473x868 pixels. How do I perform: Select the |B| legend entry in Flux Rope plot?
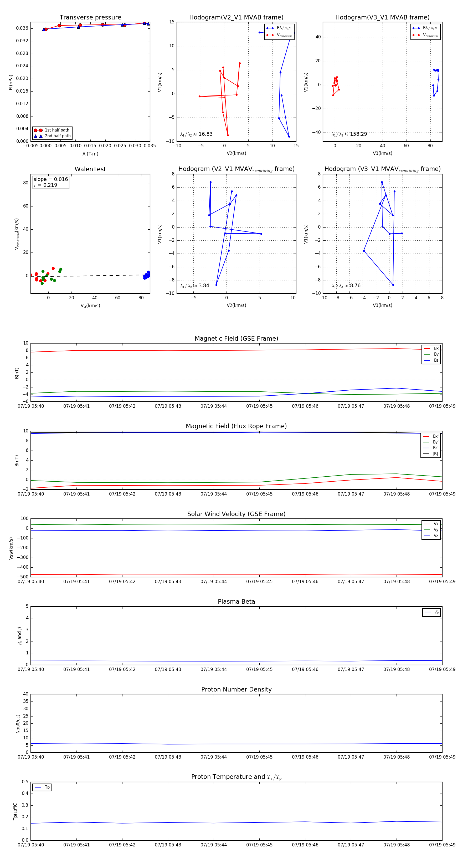pos(431,454)
